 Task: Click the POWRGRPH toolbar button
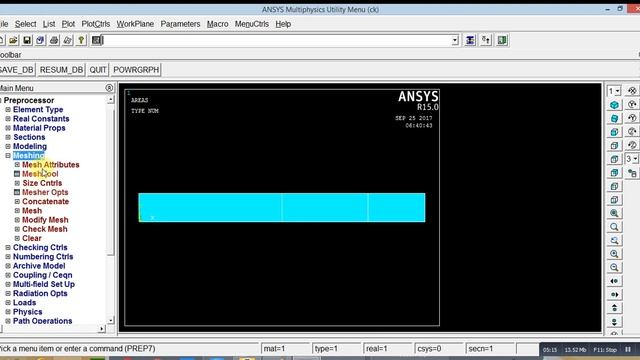136,70
